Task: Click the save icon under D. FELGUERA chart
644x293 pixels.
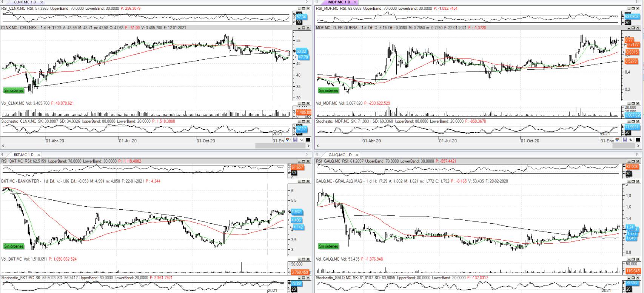Action: click(625, 140)
